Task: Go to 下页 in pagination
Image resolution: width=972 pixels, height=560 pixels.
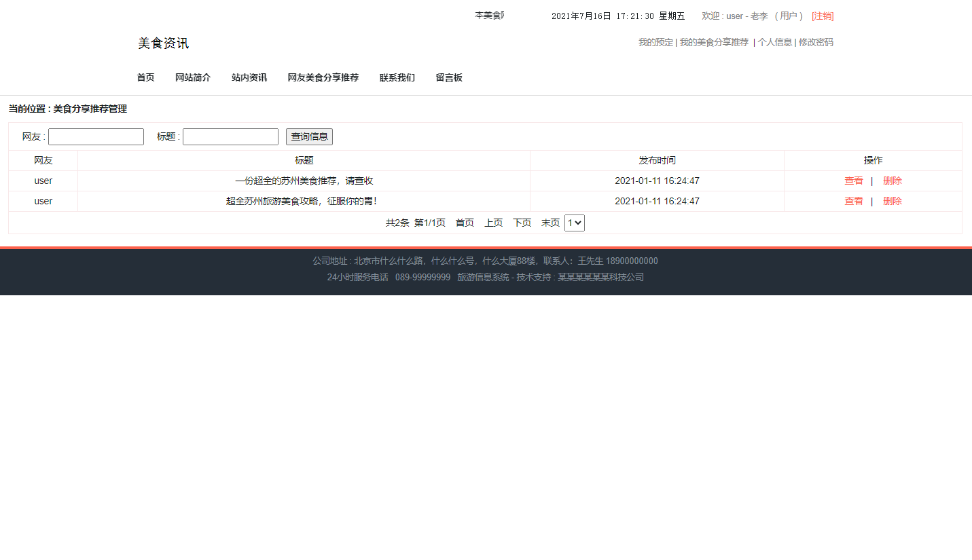Action: pos(522,222)
